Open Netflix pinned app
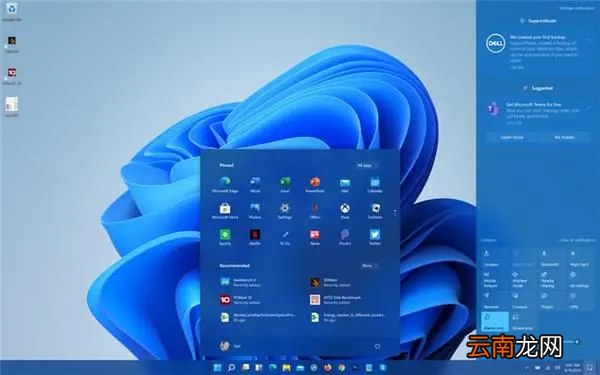The image size is (600, 375). (255, 237)
